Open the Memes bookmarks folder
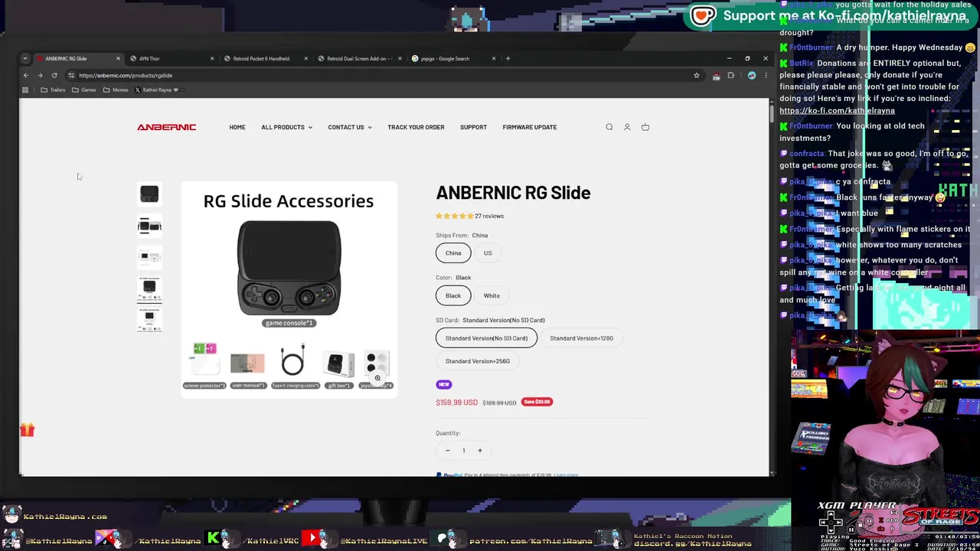 tap(116, 90)
